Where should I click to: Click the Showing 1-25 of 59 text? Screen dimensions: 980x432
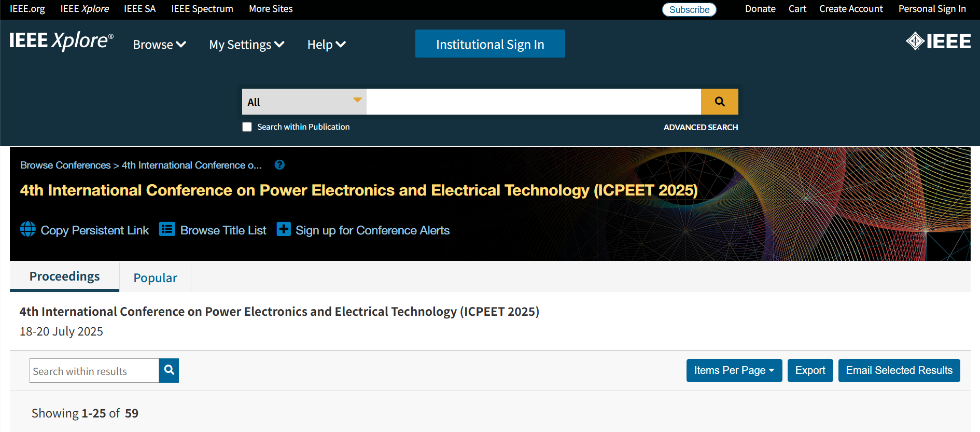point(85,413)
